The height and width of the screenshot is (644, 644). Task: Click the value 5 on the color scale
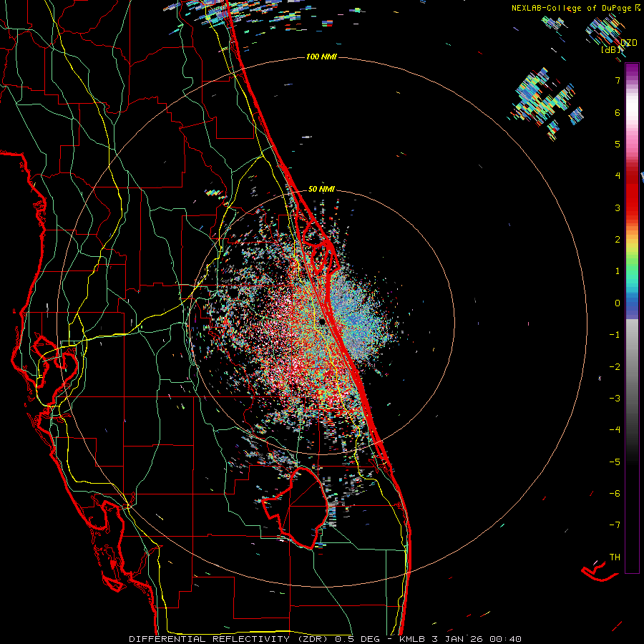[x=618, y=144]
